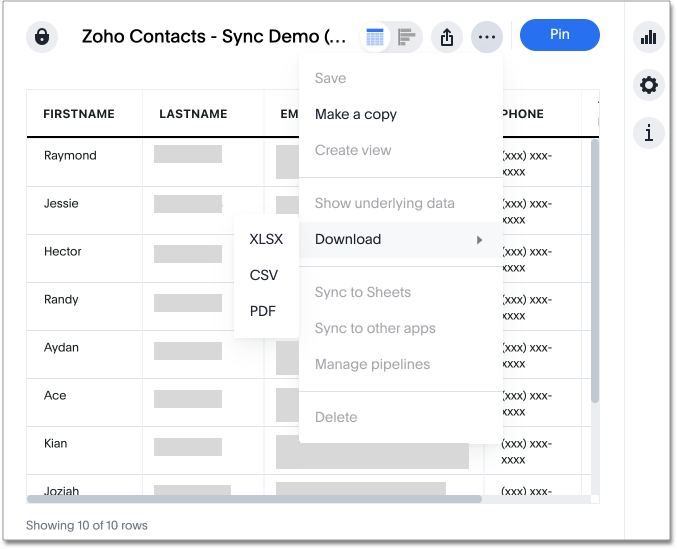The height and width of the screenshot is (549, 677).
Task: Expand the Download submenu arrow
Action: [x=480, y=240]
